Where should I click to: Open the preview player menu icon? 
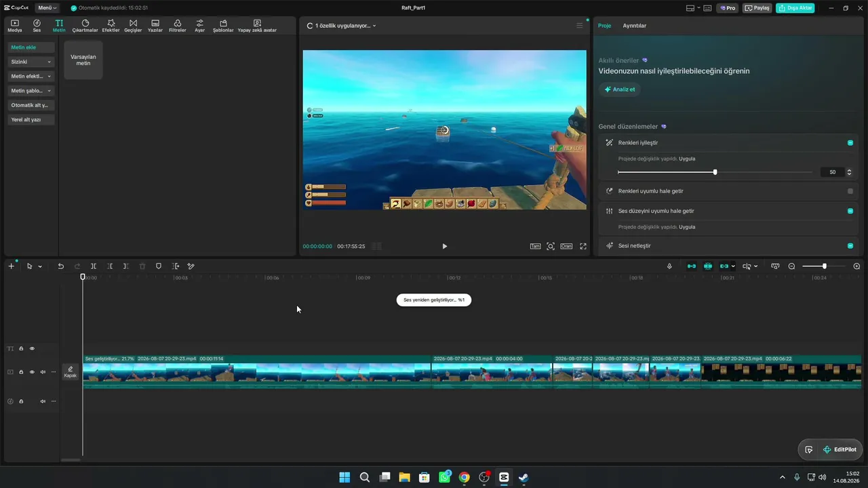(x=580, y=26)
